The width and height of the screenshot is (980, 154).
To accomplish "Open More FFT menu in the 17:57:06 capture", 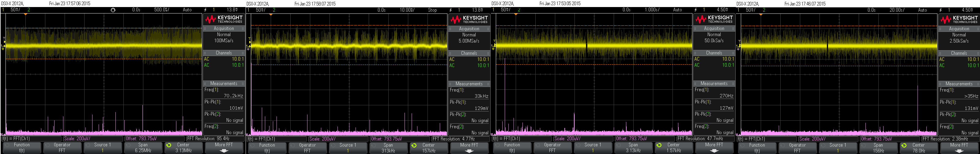I will click(224, 148).
